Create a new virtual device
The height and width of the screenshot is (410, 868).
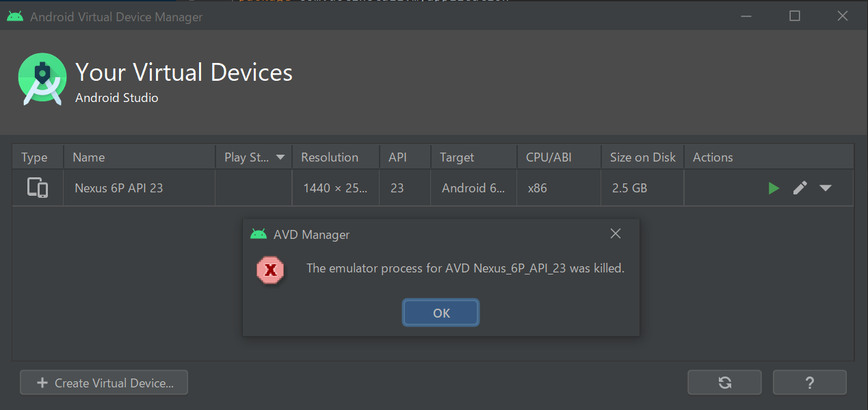(103, 382)
